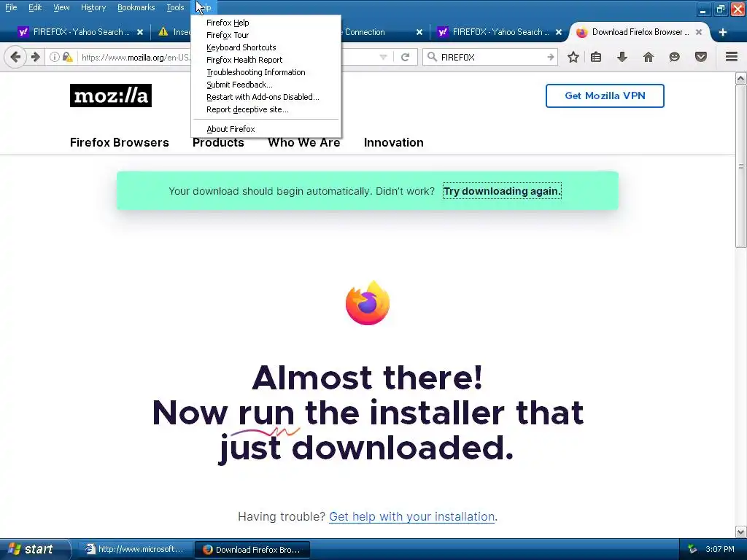Open the Windows start button
Image resolution: width=747 pixels, height=560 pixels.
(x=34, y=549)
